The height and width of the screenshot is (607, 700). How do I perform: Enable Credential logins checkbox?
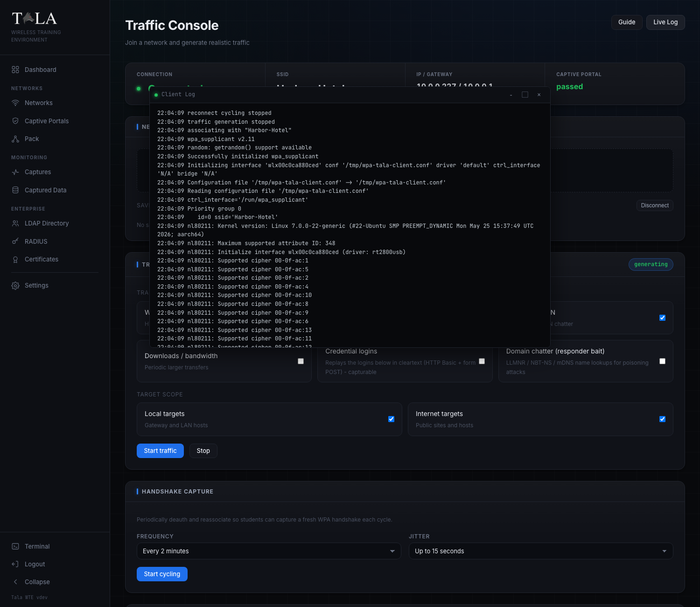(482, 361)
